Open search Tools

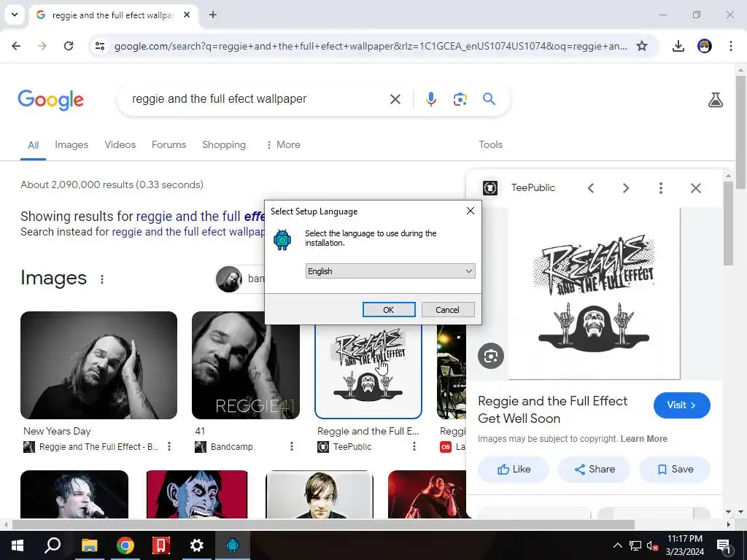(x=490, y=145)
